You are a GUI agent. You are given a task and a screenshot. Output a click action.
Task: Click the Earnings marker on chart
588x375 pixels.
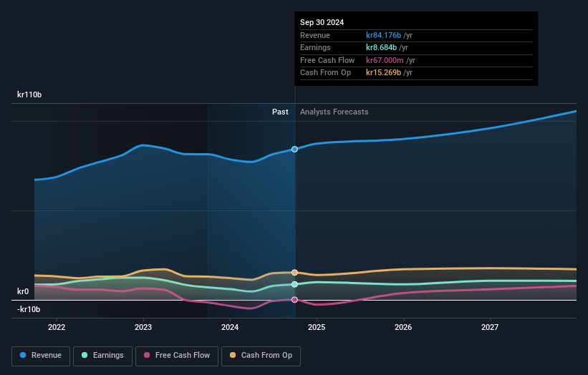pyautogui.click(x=295, y=284)
